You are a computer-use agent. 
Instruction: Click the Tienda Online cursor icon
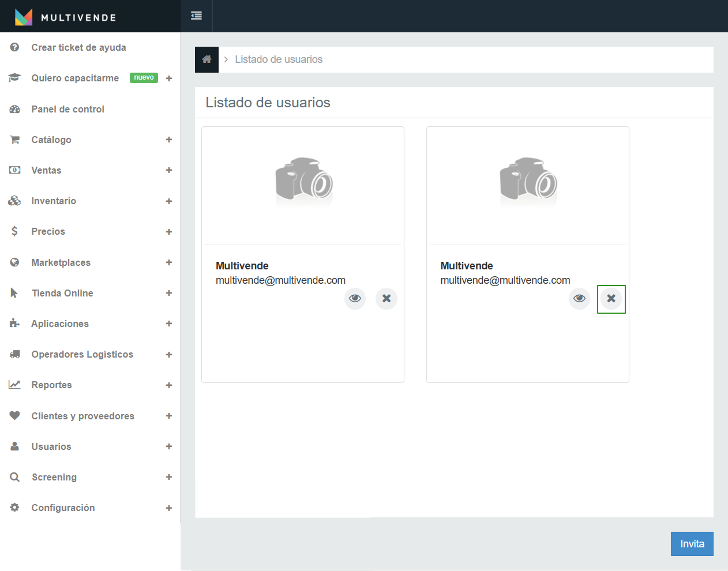[x=14, y=293]
